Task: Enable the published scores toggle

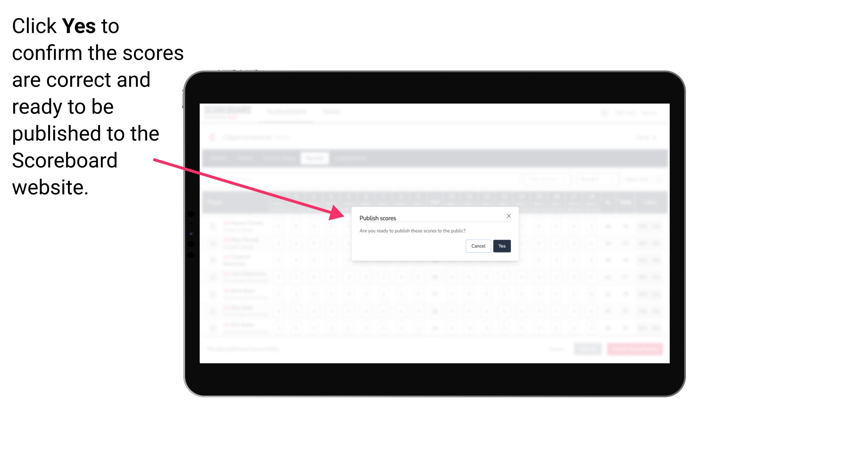Action: tap(502, 245)
